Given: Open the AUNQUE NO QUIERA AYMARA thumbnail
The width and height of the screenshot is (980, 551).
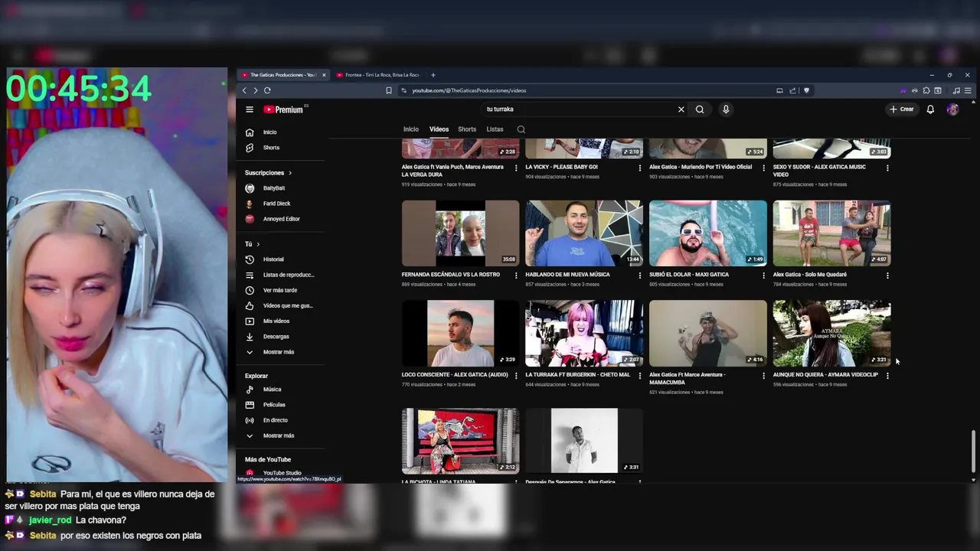Looking at the screenshot, I should (x=831, y=334).
